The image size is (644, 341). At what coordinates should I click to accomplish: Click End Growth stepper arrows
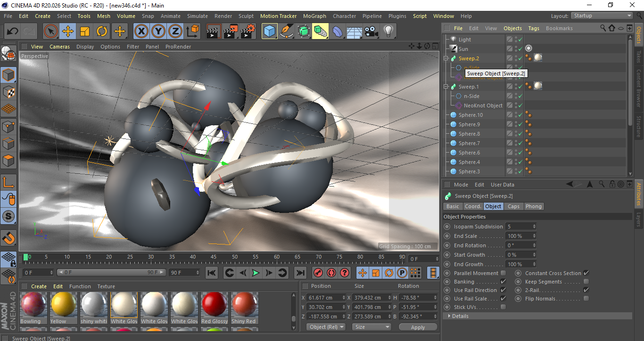click(534, 264)
